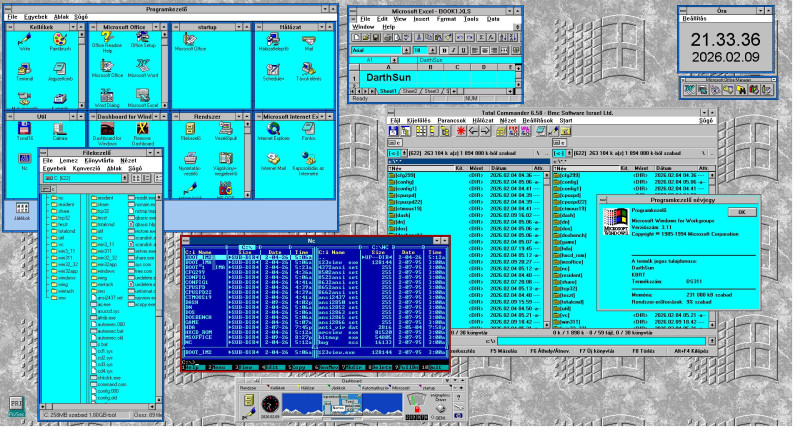This screenshot has height=434, width=800.
Task: Click F7 Új könyvtár button in Total Commander
Action: pyautogui.click(x=598, y=351)
